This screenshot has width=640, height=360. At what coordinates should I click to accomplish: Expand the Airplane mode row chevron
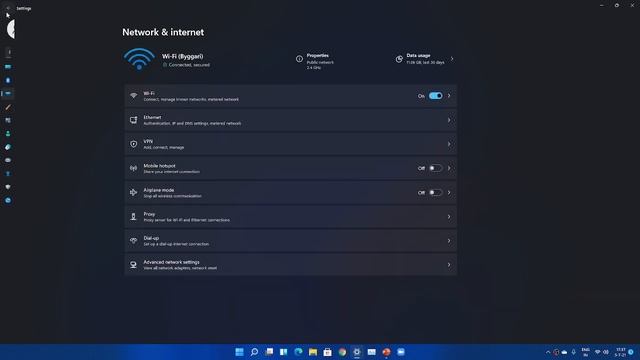(449, 193)
